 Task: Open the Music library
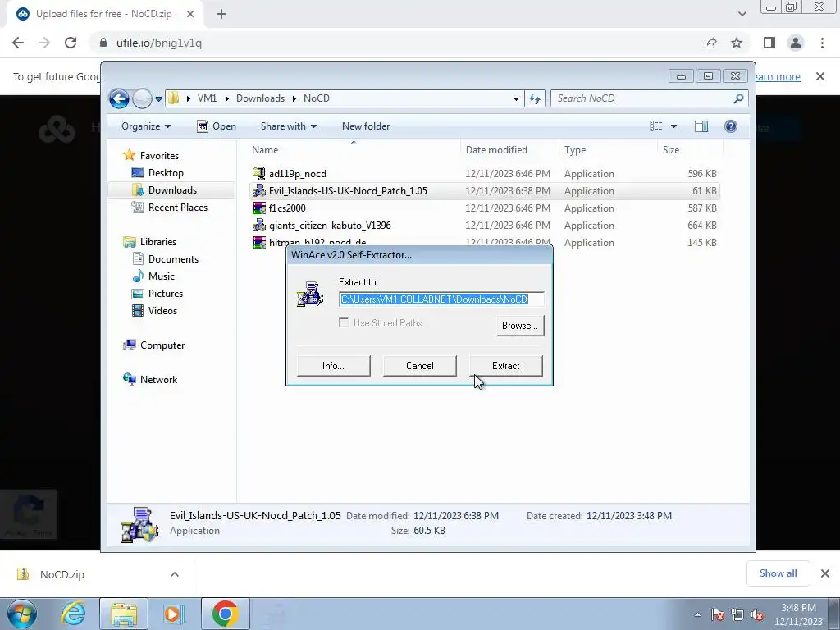coord(162,276)
